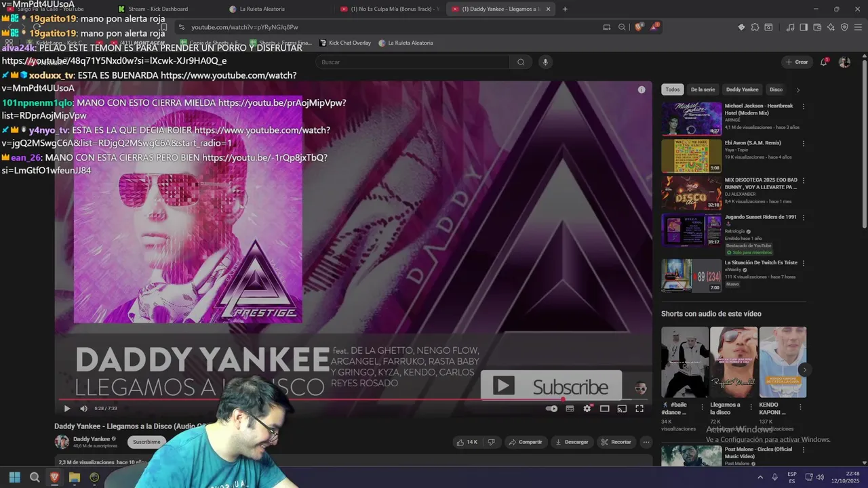The image size is (868, 488).
Task: Open File Explorer from taskbar
Action: pos(75,477)
